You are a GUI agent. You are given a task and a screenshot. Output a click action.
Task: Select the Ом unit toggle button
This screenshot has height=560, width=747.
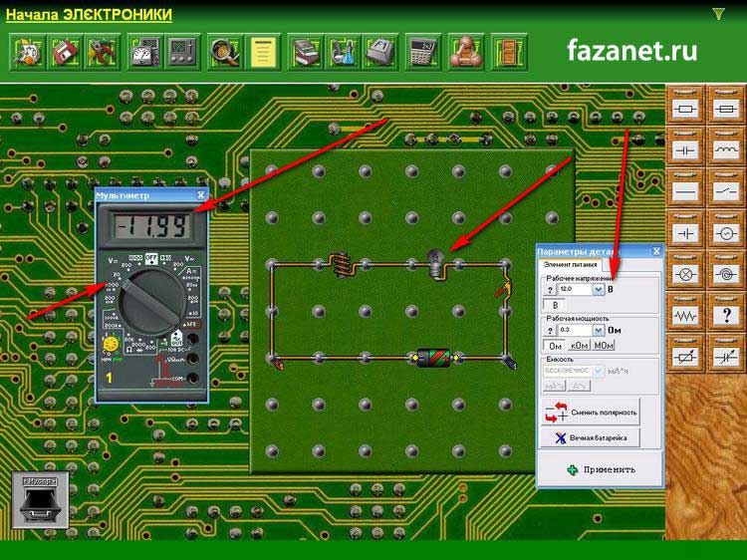(x=555, y=345)
